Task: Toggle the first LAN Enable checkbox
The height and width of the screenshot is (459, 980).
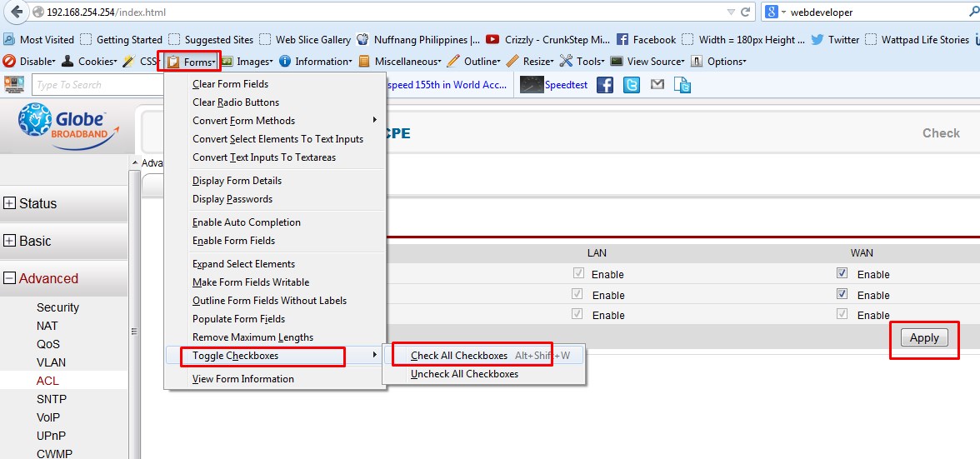Action: [577, 273]
